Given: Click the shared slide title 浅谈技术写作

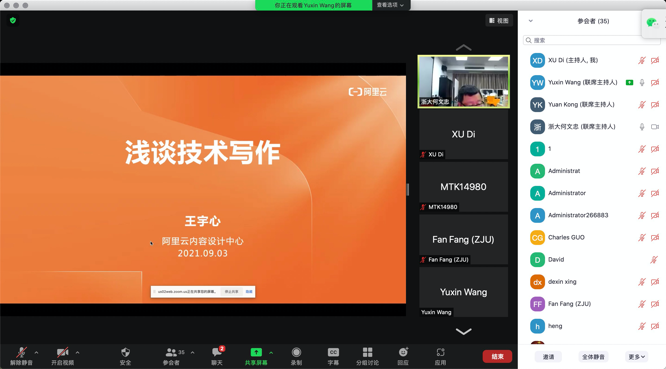Looking at the screenshot, I should pyautogui.click(x=203, y=152).
